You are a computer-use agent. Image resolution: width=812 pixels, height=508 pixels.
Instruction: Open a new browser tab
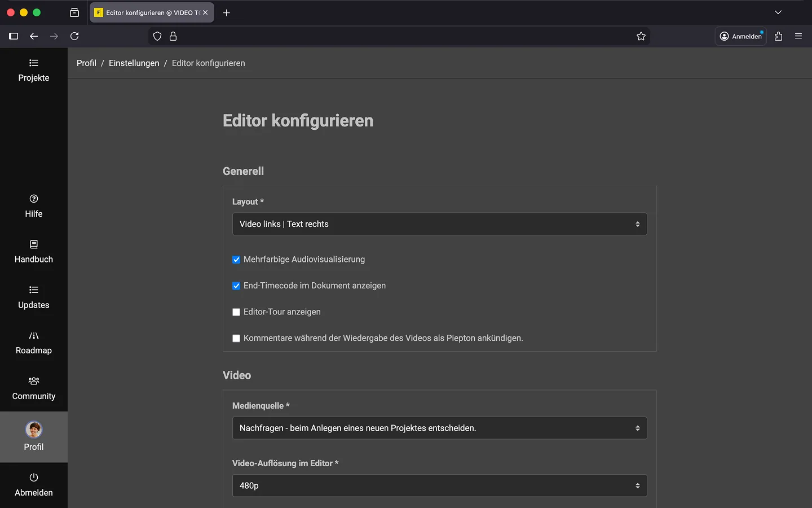[227, 12]
